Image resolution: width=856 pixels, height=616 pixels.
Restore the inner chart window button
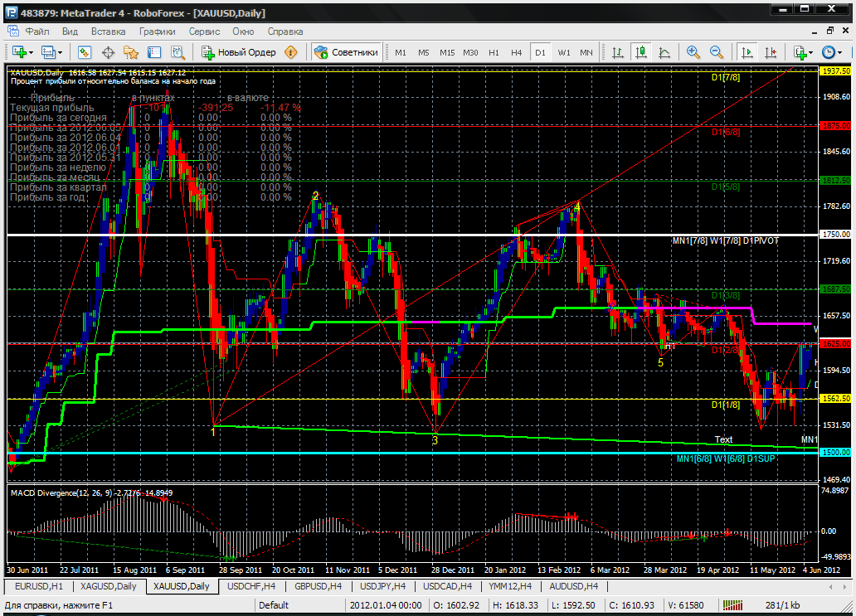coord(830,31)
